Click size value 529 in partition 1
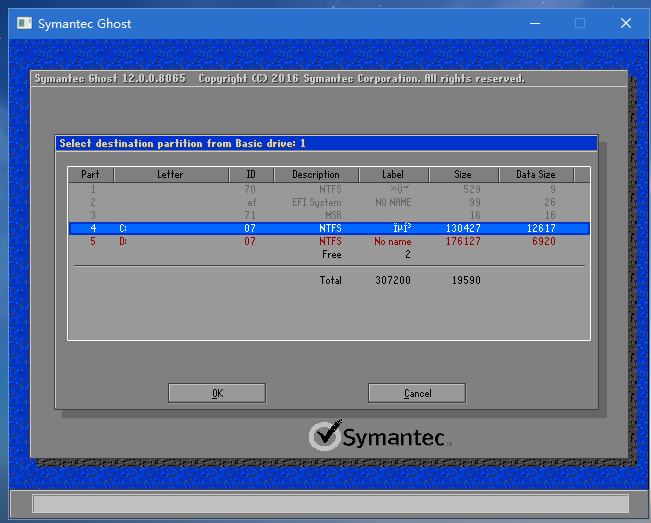 tap(472, 190)
